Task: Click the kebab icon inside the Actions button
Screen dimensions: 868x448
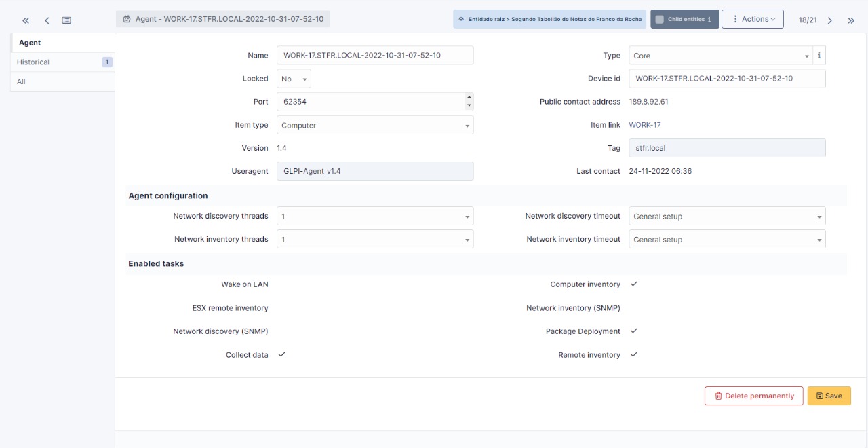Action: coord(737,18)
